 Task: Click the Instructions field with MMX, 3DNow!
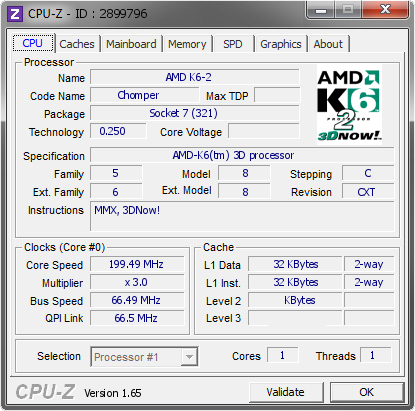[242, 215]
